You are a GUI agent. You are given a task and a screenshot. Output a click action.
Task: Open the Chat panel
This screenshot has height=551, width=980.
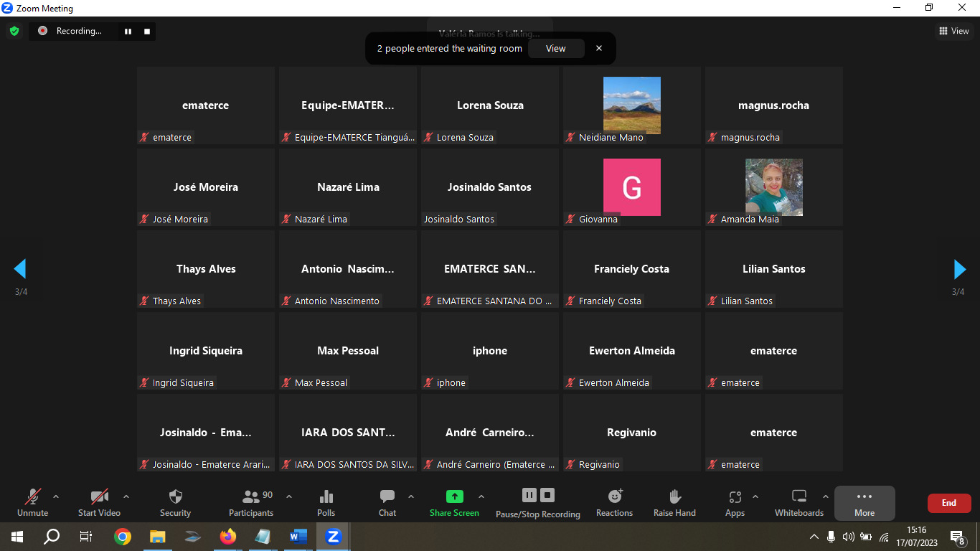point(387,502)
